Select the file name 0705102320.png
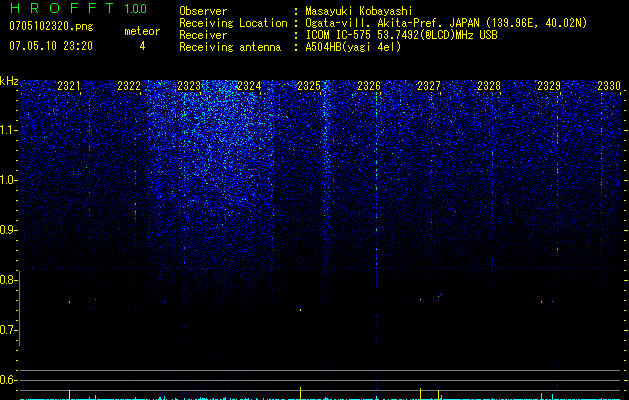This screenshot has height=400, width=629. [x=51, y=26]
